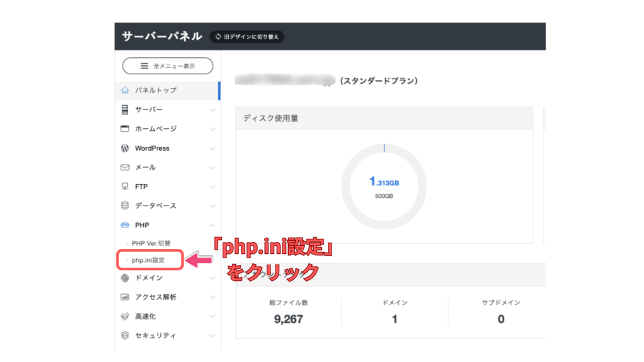This screenshot has height=362, width=644.
Task: Expand the アクセス解析 menu chevron
Action: coord(213,297)
